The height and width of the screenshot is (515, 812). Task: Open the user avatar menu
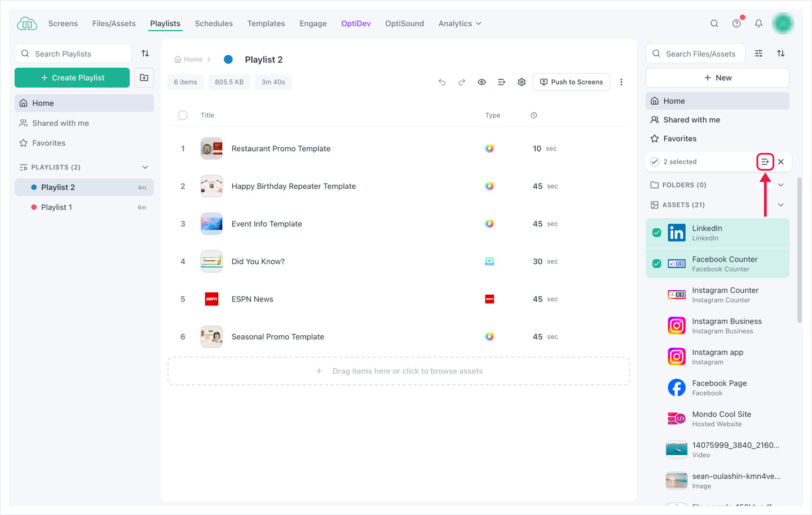pyautogui.click(x=783, y=23)
